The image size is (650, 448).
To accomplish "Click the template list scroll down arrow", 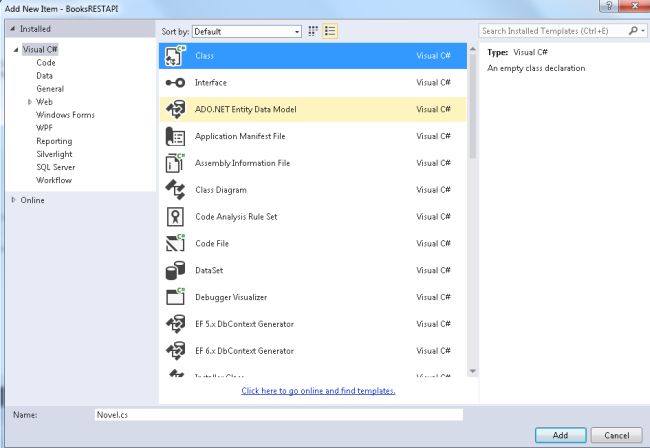I will pos(473,371).
